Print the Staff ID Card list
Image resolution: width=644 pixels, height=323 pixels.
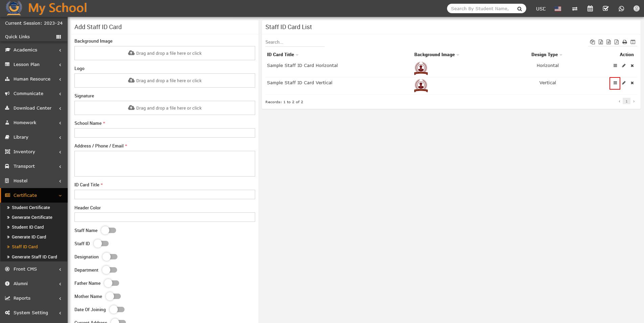624,42
